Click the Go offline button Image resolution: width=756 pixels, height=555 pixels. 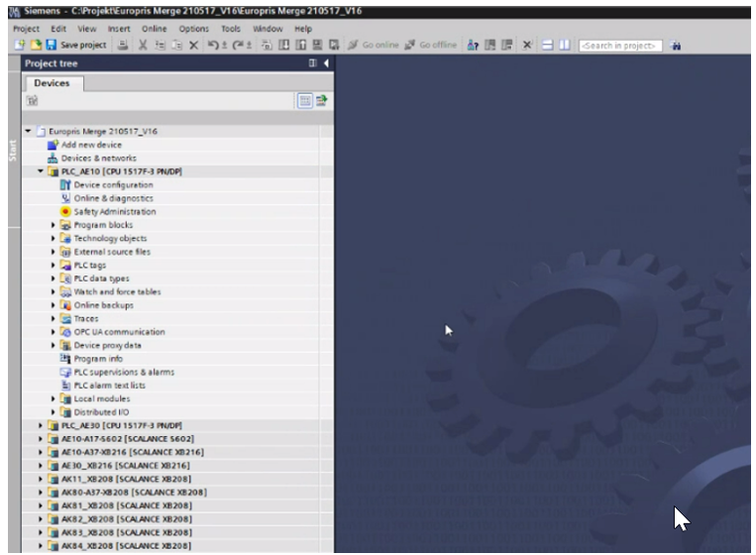click(x=431, y=45)
